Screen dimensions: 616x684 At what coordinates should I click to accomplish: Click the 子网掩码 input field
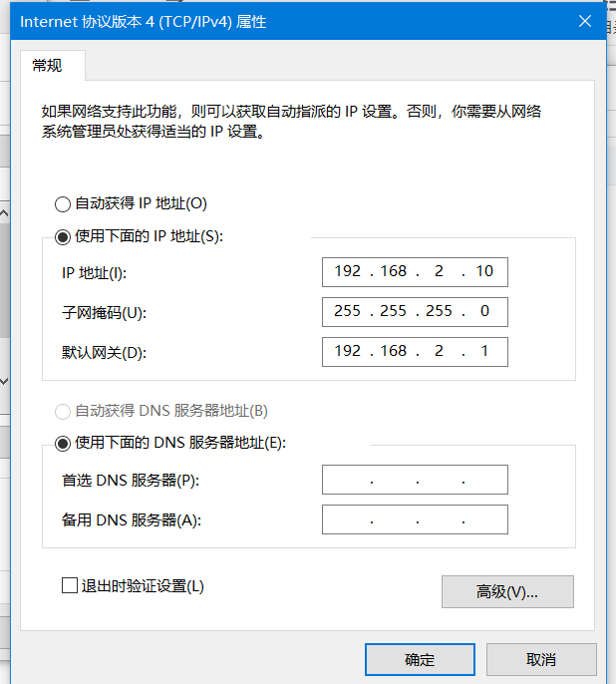(x=415, y=312)
